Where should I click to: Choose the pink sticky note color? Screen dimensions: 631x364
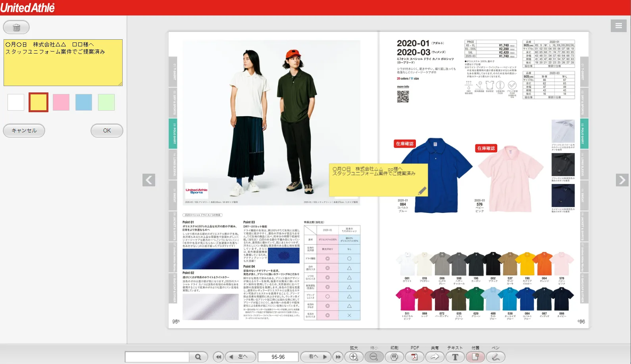(61, 102)
